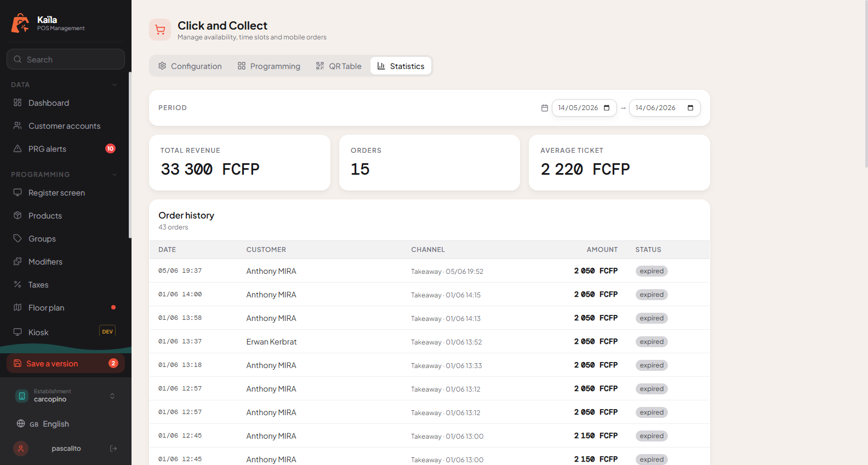Click the Kaïla logo icon
The height and width of the screenshot is (465, 868).
pos(20,23)
